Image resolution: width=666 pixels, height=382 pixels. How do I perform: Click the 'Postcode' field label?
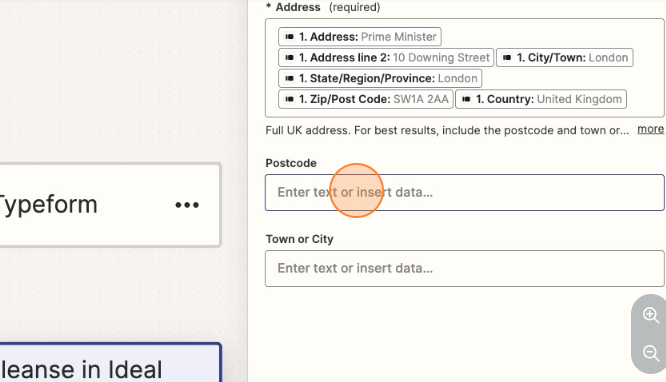pyautogui.click(x=291, y=163)
